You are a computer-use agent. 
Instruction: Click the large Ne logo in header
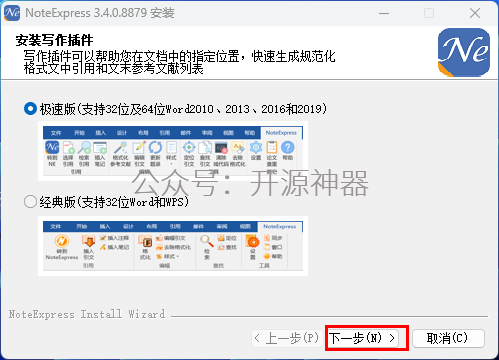tap(464, 52)
